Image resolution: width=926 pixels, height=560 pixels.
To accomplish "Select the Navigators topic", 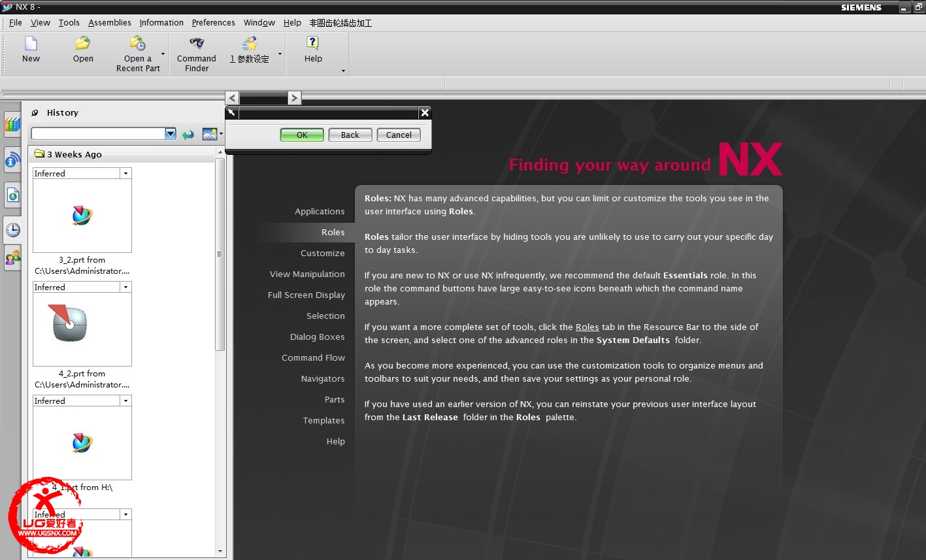I will click(x=323, y=378).
